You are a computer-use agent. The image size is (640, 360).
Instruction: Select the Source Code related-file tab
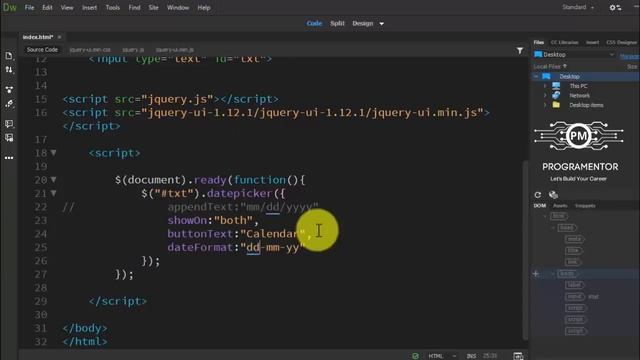point(42,50)
